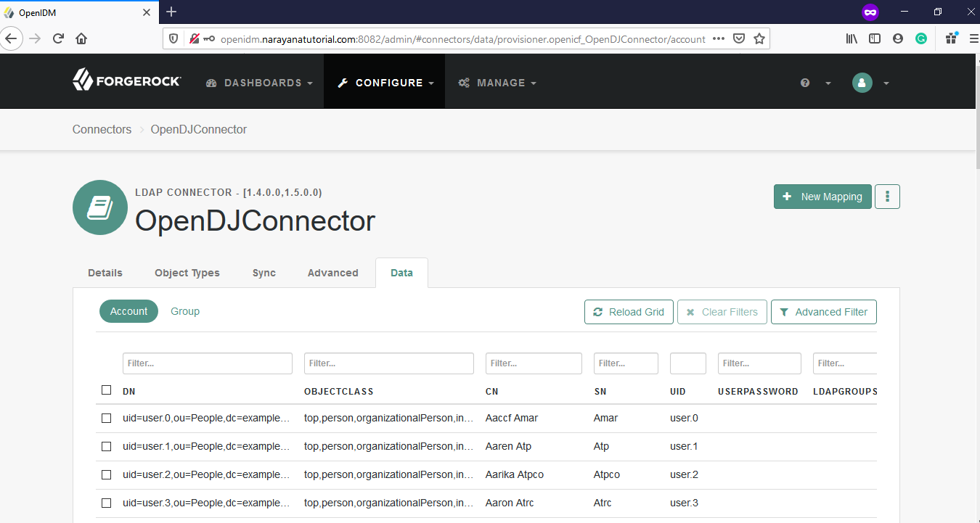Click the Reload Grid button
This screenshot has width=980, height=523.
tap(629, 312)
